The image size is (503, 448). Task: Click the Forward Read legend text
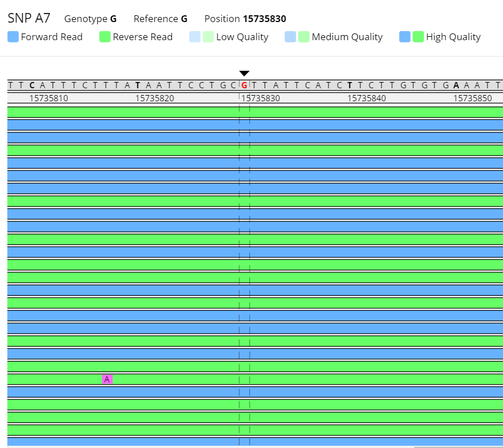51,37
